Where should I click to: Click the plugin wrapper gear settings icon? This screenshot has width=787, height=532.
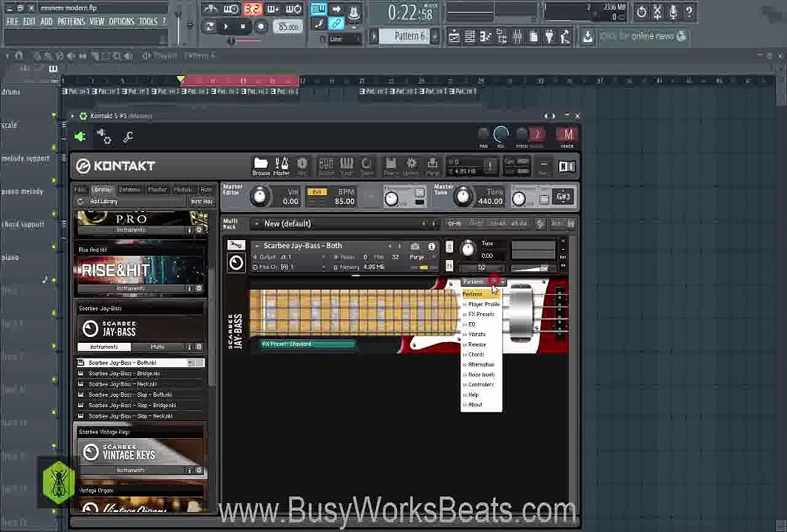pos(104,137)
